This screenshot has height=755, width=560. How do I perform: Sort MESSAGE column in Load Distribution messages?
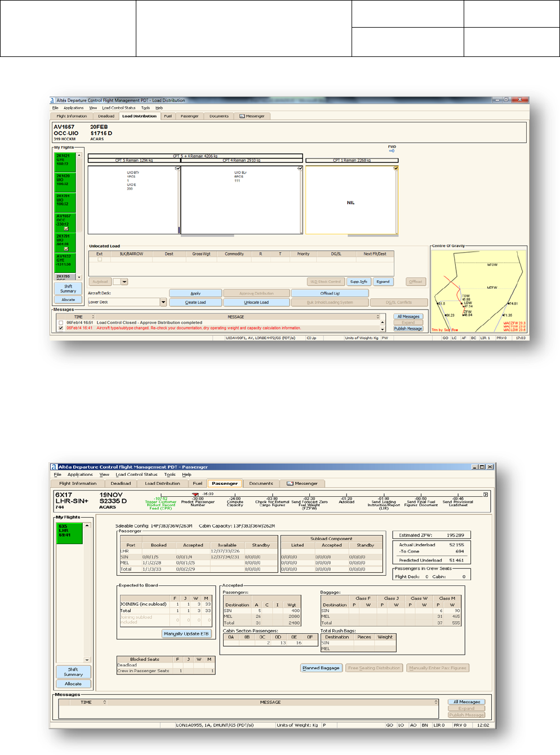tap(378, 317)
